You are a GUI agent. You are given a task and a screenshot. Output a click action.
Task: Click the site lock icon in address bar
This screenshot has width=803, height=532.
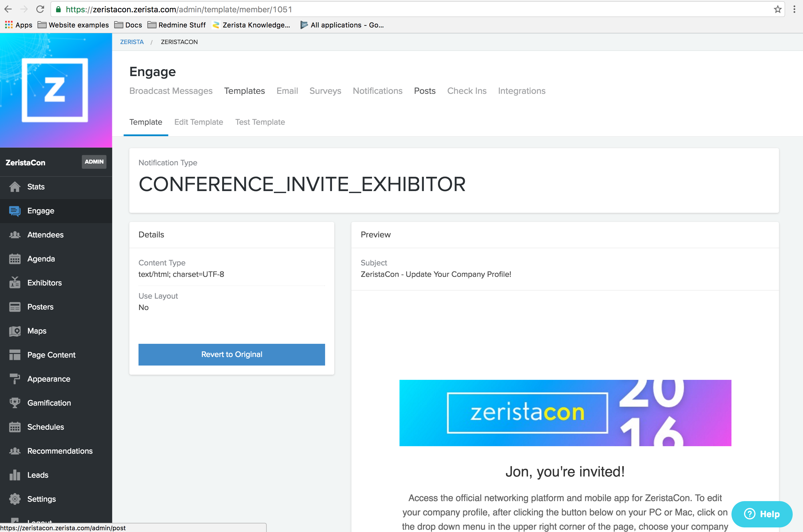(58, 9)
